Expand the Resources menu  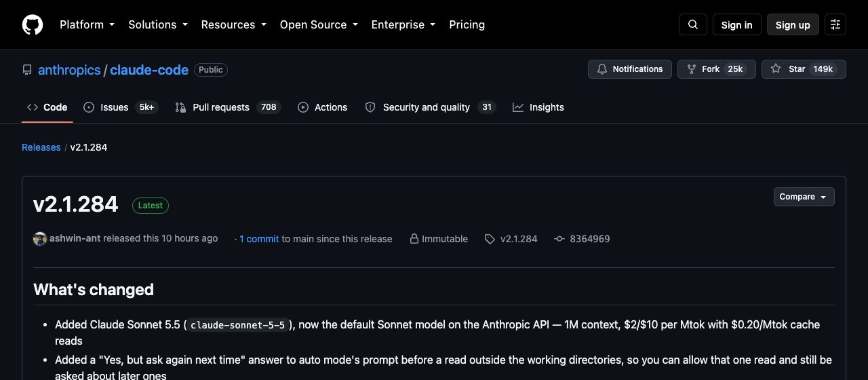tap(233, 24)
